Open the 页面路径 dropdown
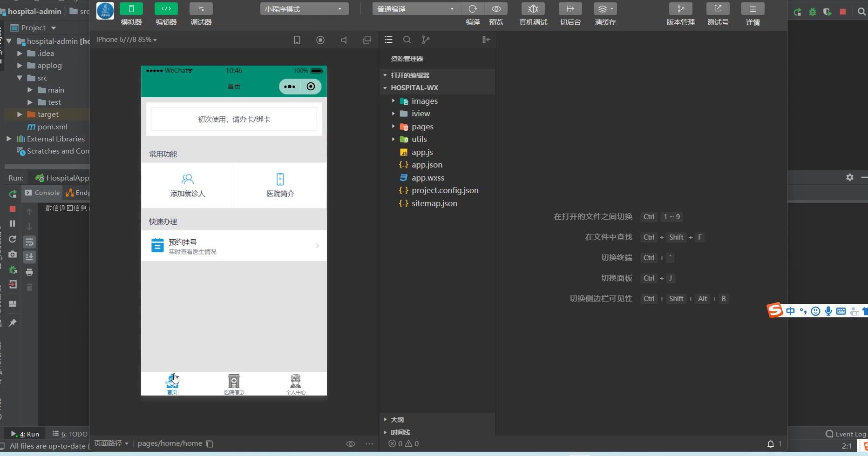Screen dimensions: 868x456 pos(111,443)
